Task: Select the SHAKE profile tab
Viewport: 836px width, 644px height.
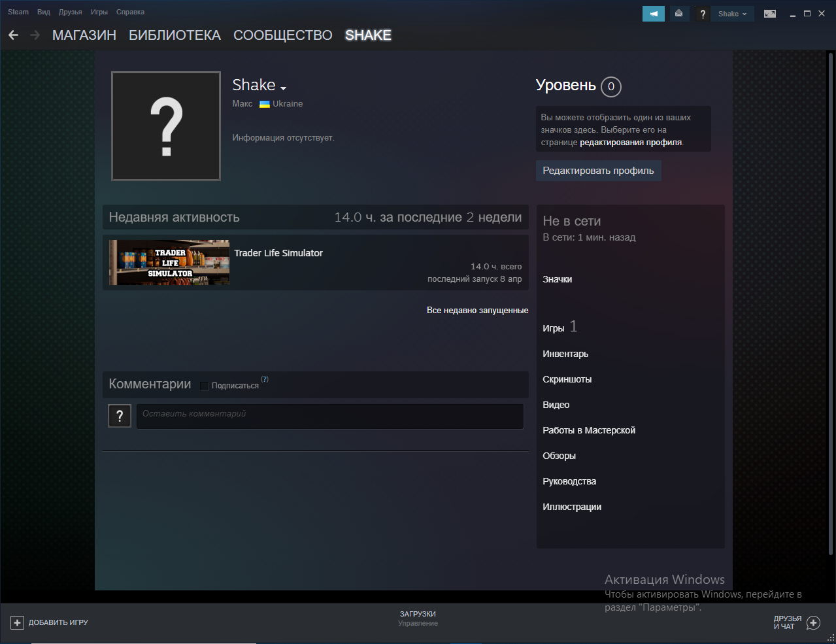Action: click(x=368, y=35)
